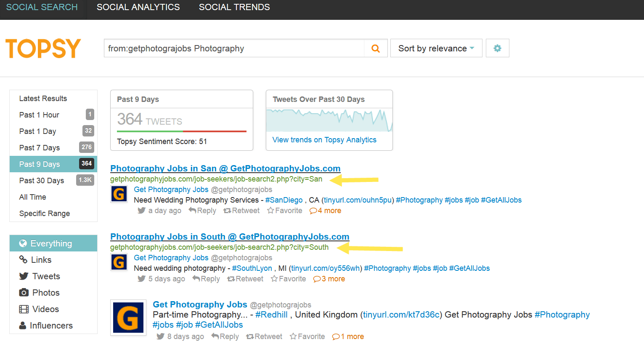This screenshot has width=644, height=342.
Task: Click the orange search magnifier icon
Action: pyautogui.click(x=376, y=48)
